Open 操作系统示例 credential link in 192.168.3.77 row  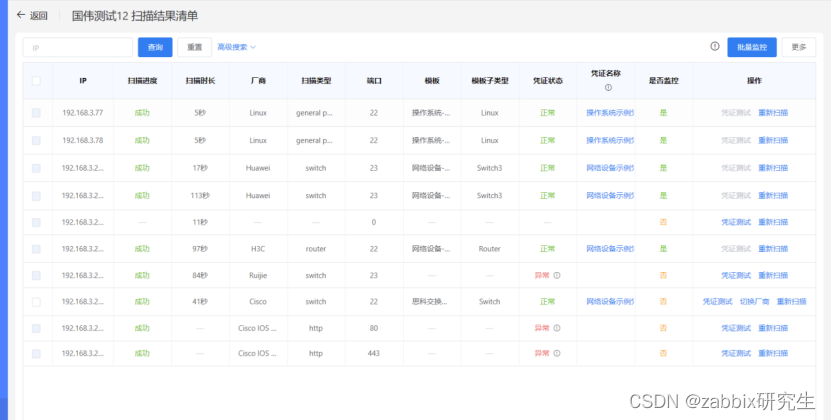(x=610, y=112)
